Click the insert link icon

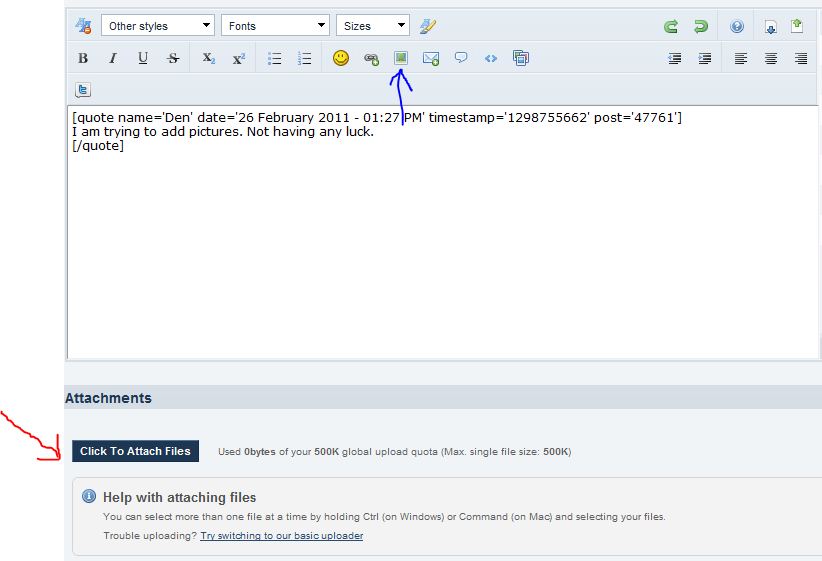371,59
